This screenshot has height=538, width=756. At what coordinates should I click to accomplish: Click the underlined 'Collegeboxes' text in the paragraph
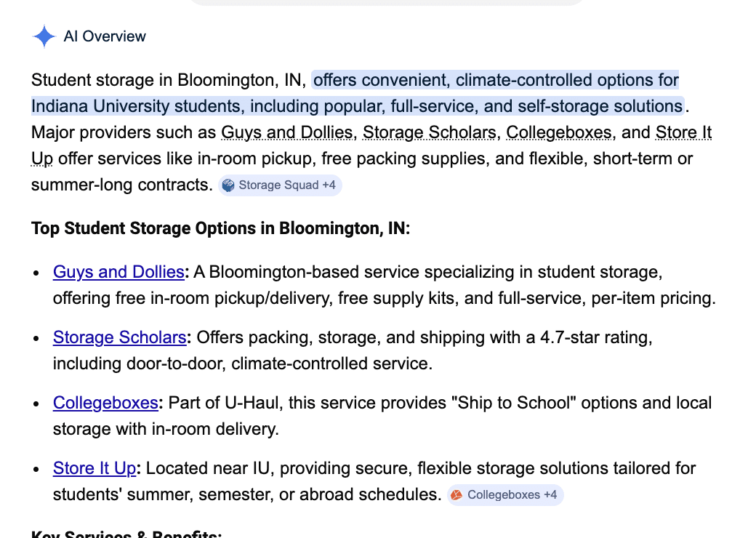coord(558,132)
